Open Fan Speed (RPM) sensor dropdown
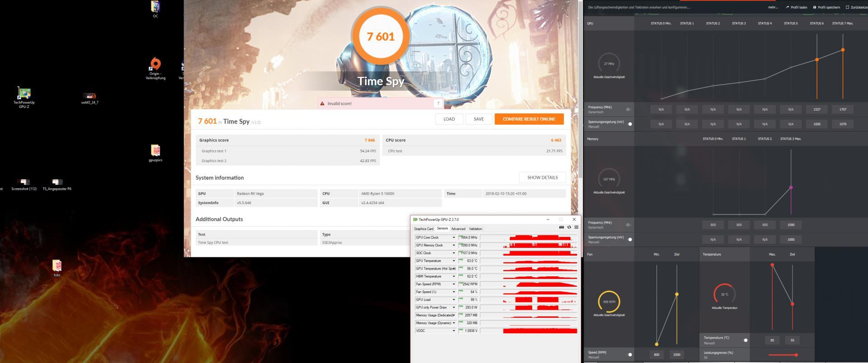This screenshot has width=868, height=363. pyautogui.click(x=453, y=284)
